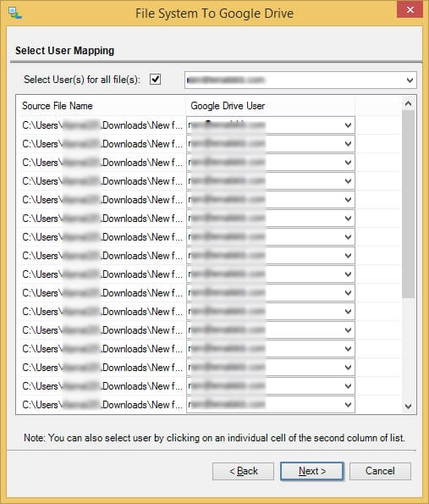
Task: Open the Google Drive User dropdown in the fourth row
Action: pos(348,181)
